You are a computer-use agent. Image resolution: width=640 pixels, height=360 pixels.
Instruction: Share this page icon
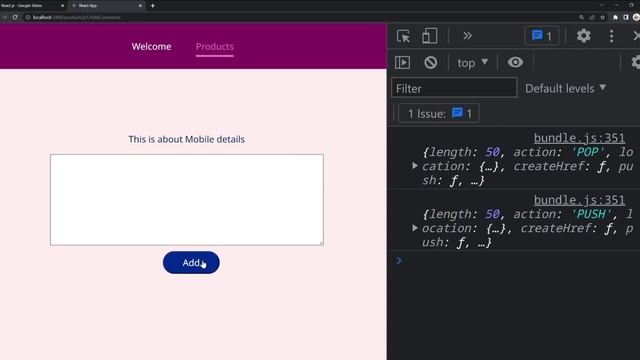point(592,18)
